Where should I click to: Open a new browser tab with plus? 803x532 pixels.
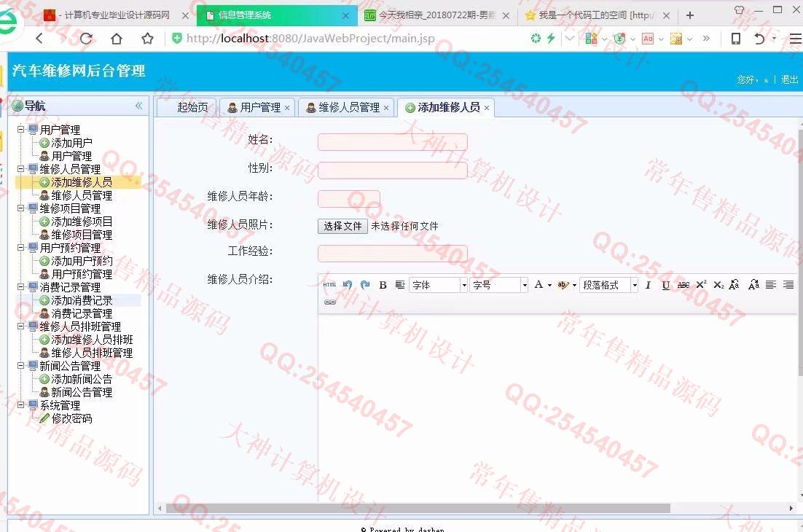tap(690, 15)
